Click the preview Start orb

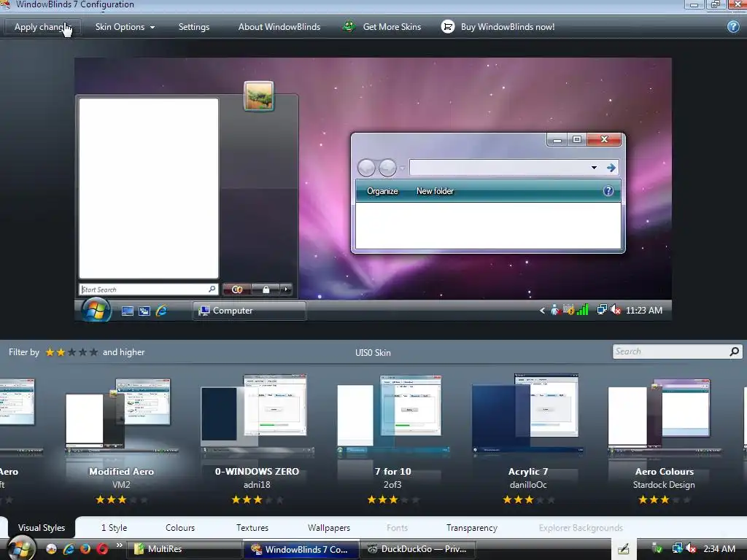(x=96, y=311)
